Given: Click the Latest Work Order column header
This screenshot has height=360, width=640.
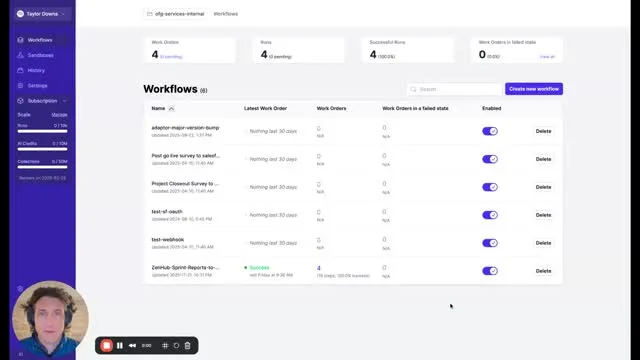Looking at the screenshot, I should 265,109.
